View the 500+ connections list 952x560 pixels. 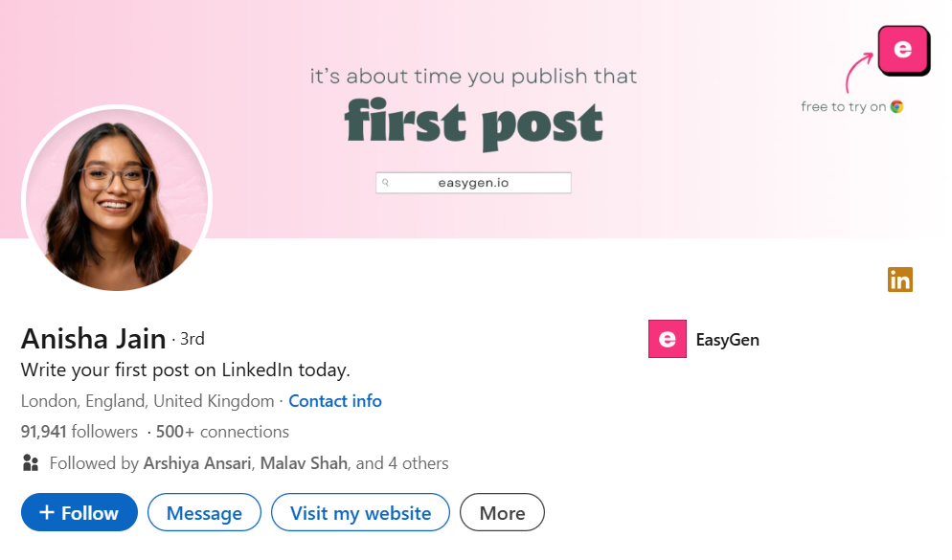pos(222,432)
